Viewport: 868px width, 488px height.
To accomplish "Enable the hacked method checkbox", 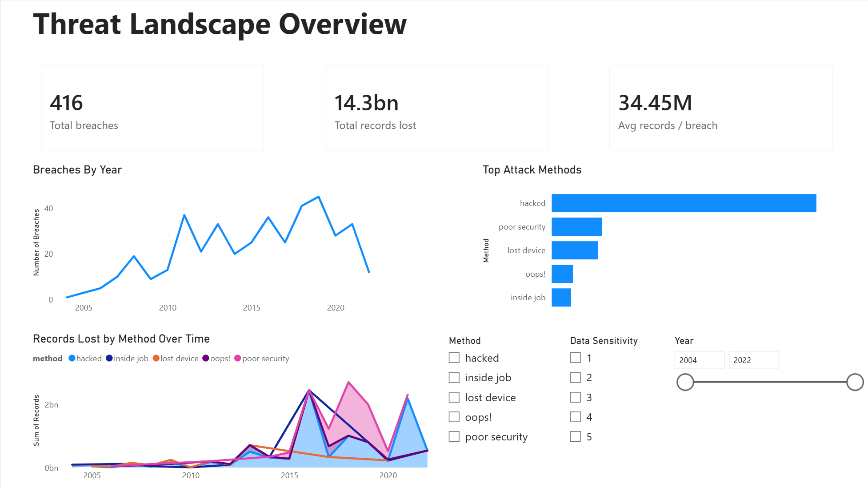I will (x=454, y=358).
